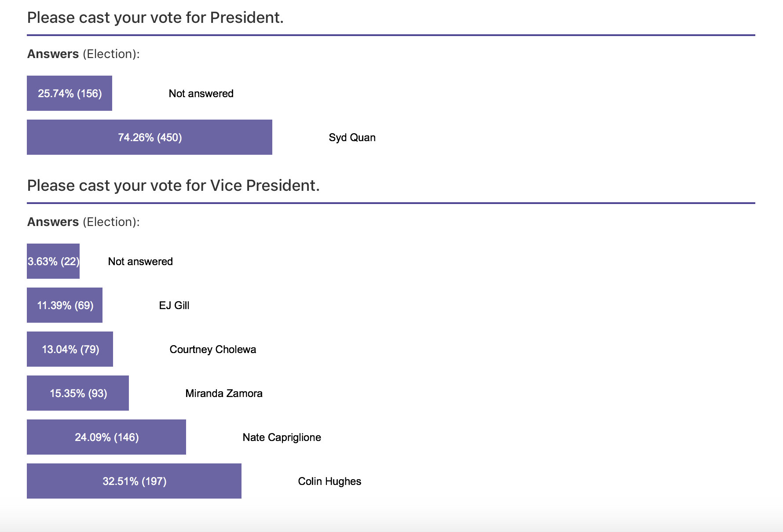Click the EJ Gill name label

174,306
